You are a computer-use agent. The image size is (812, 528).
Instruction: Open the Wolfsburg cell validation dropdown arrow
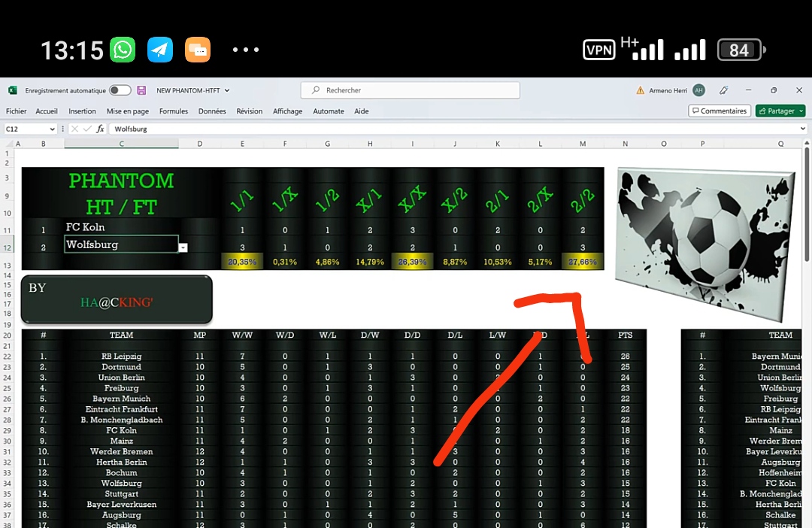click(183, 247)
